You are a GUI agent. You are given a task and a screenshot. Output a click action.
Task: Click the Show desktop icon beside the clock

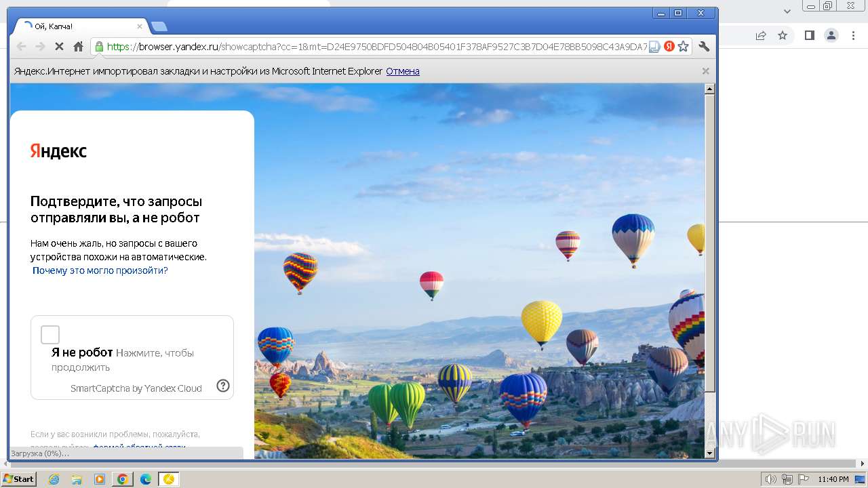(860, 479)
